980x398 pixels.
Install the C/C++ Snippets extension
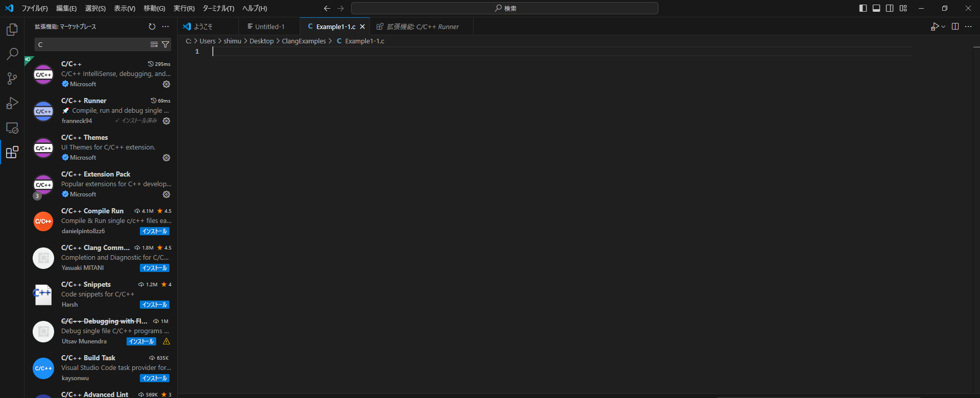(155, 305)
